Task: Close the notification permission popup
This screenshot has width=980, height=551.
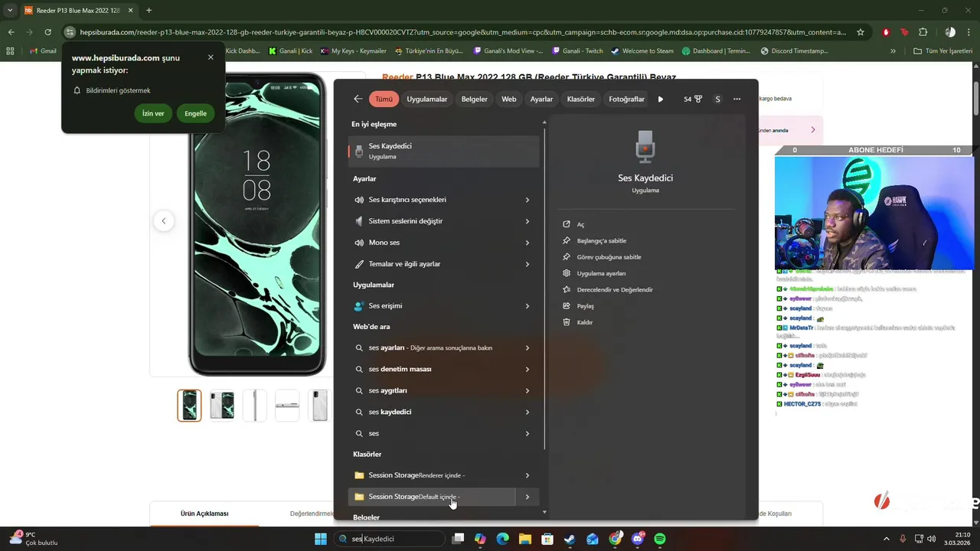Action: tap(211, 57)
